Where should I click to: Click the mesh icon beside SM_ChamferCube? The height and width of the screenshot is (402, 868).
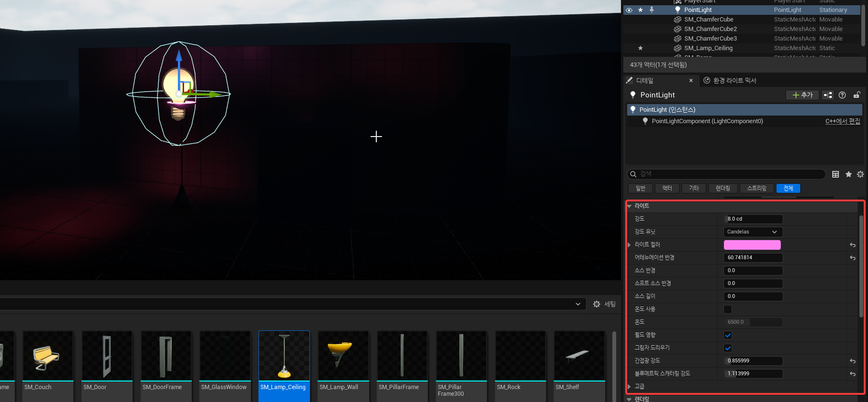coord(678,20)
